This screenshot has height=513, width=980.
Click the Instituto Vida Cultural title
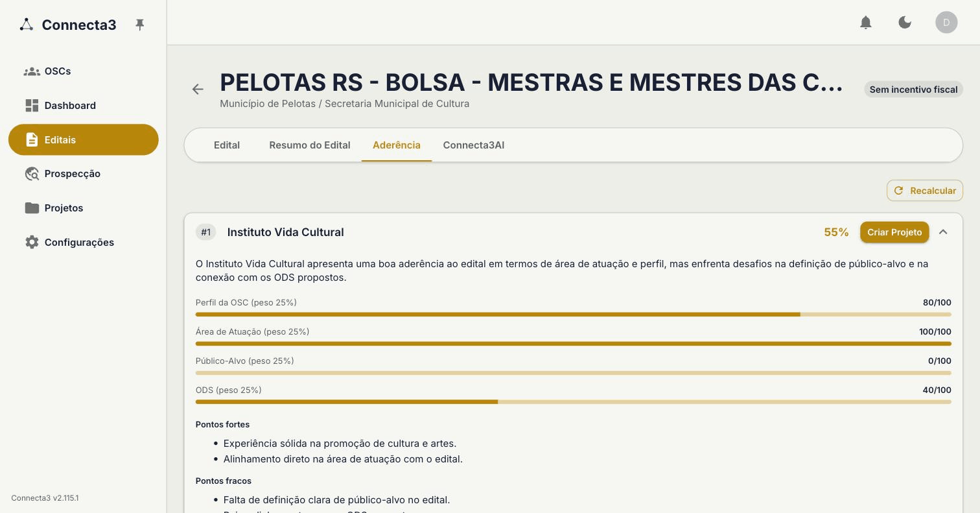tap(285, 232)
